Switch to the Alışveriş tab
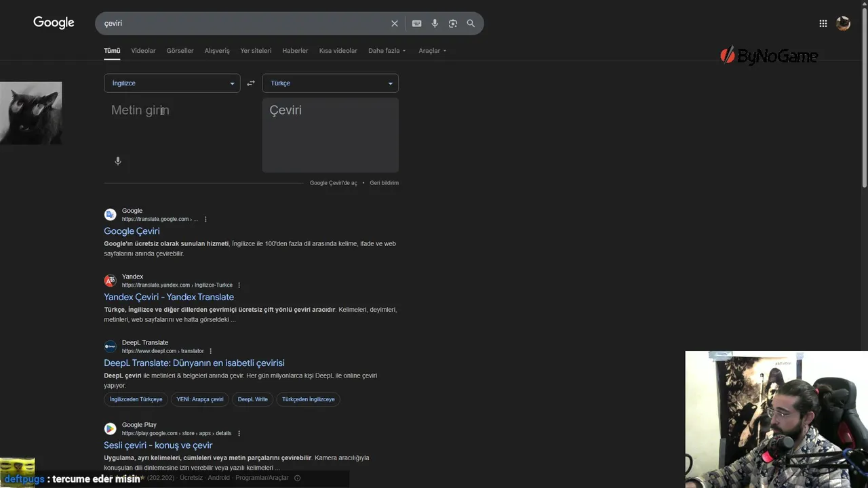 [x=217, y=51]
